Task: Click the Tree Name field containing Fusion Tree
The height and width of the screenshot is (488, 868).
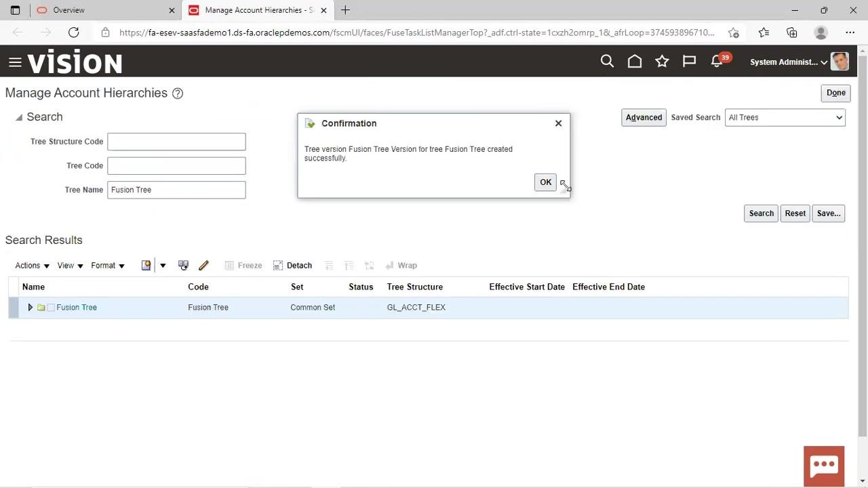Action: pos(176,190)
